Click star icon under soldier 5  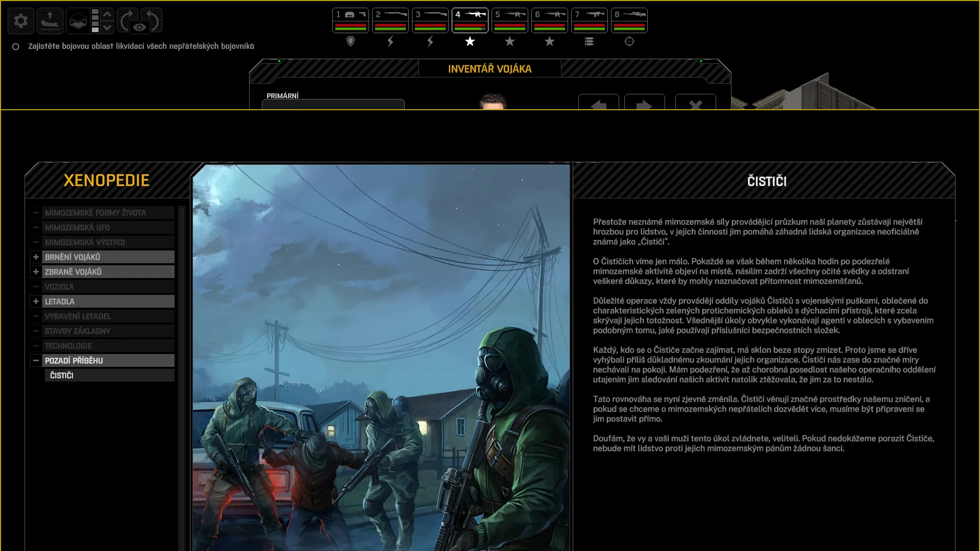click(x=510, y=41)
